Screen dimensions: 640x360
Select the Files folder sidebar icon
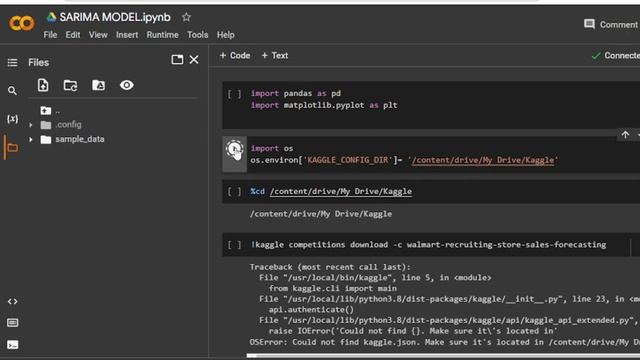pos(12,147)
